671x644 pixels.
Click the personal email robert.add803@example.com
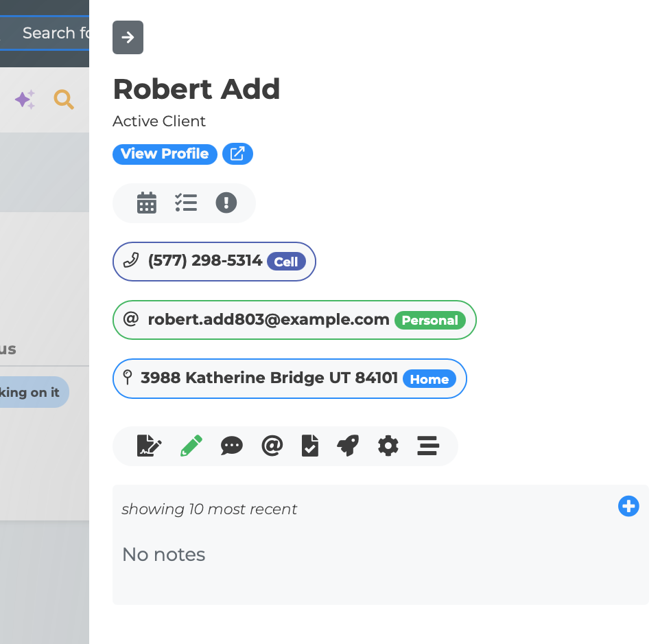pyautogui.click(x=268, y=320)
